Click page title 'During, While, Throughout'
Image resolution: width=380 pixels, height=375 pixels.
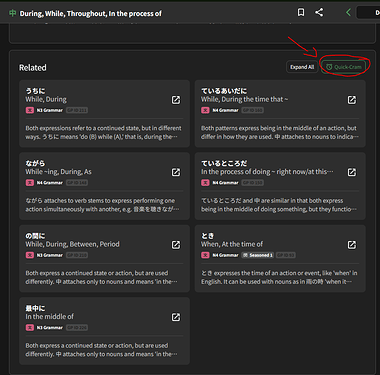[x=90, y=13]
